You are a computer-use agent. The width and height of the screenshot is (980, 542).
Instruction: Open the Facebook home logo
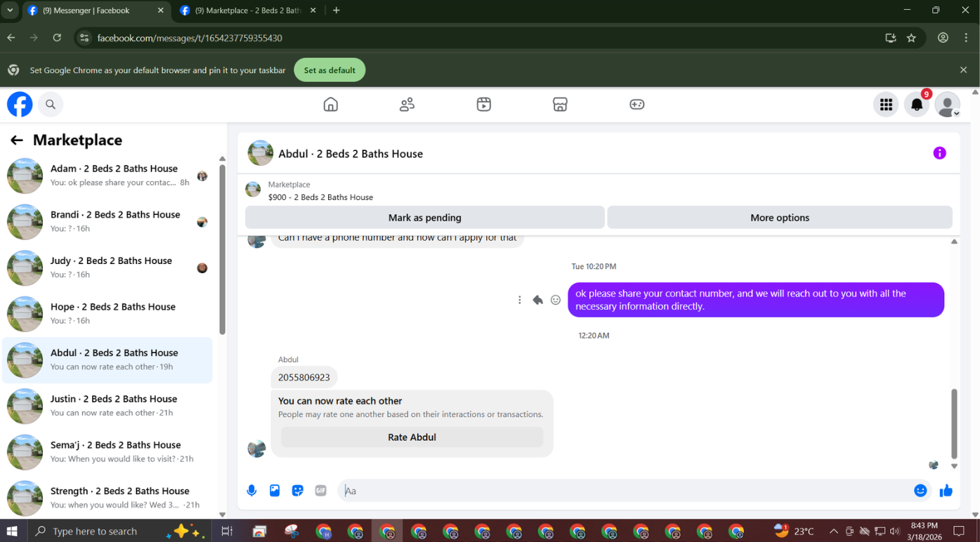20,105
